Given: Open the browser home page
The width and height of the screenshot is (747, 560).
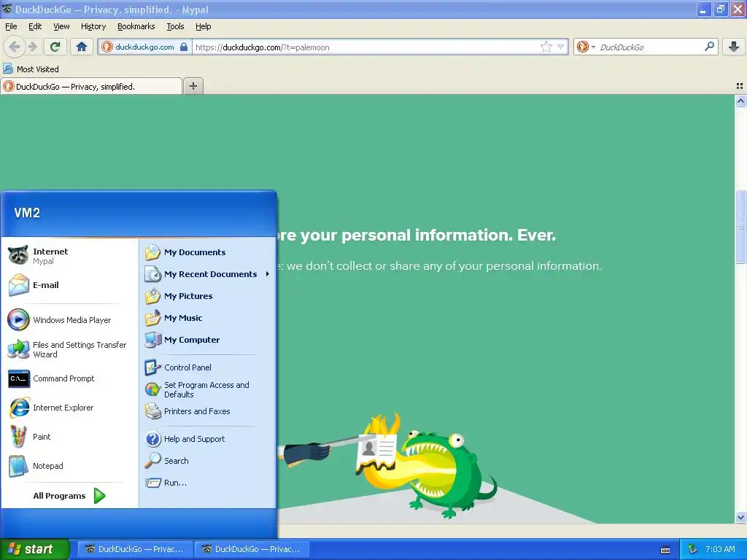Looking at the screenshot, I should (x=82, y=47).
